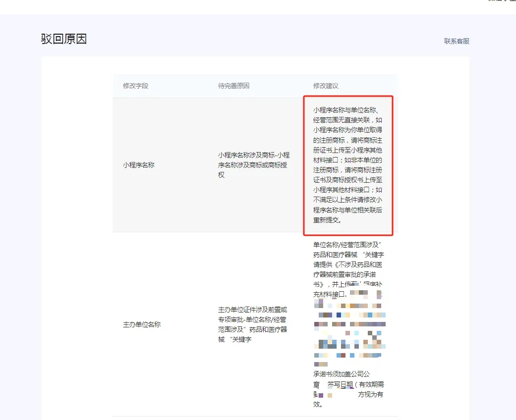Viewport: 516px width, 420px height.
Task: Click the 联系客服 customer service link
Action: [457, 42]
